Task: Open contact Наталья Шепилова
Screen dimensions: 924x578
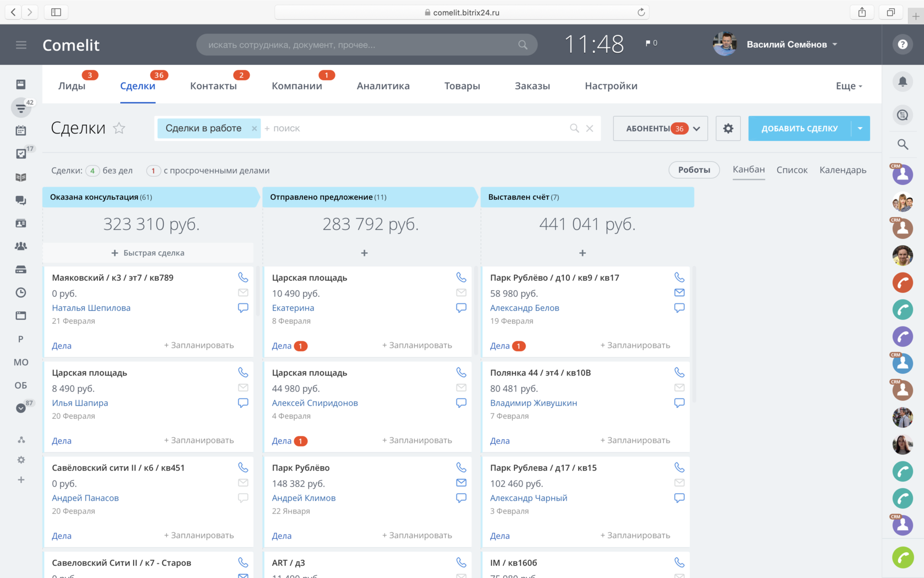Action: coord(91,308)
